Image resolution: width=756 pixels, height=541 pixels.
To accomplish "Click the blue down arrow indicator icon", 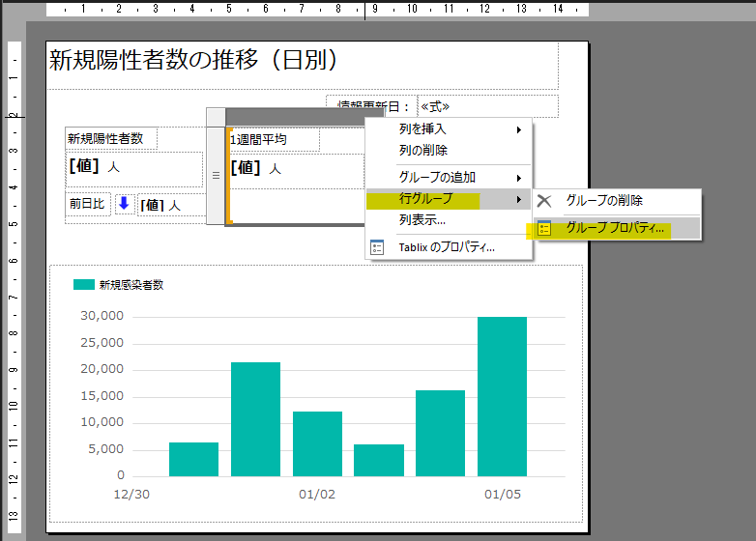I will 124,204.
